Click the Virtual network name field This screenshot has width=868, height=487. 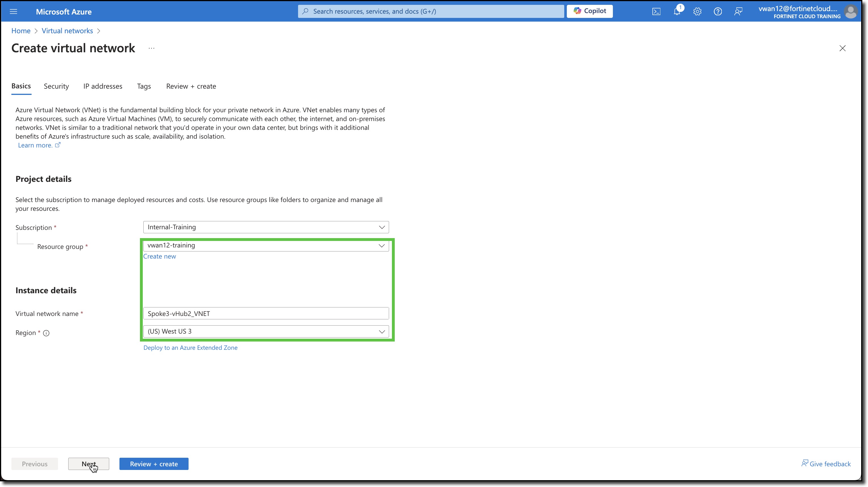pos(266,313)
